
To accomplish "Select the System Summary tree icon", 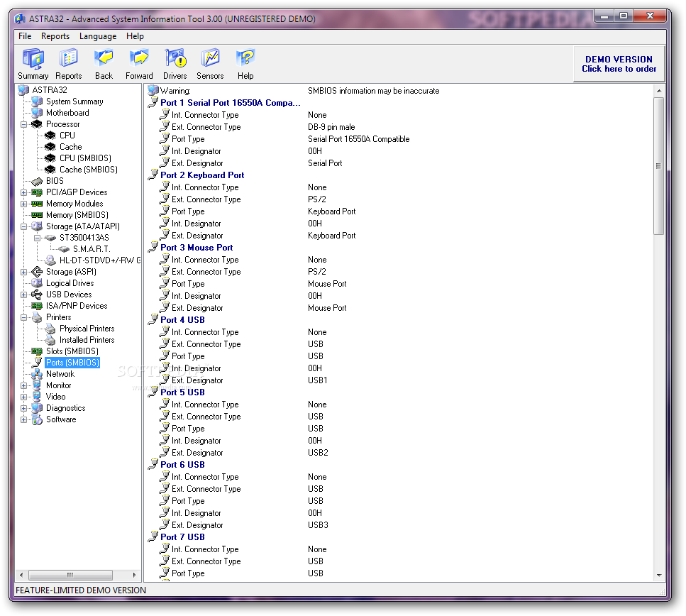I will 37,101.
